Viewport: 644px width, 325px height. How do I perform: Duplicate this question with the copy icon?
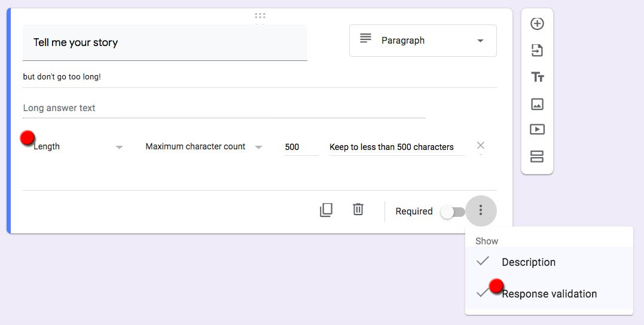tap(326, 210)
